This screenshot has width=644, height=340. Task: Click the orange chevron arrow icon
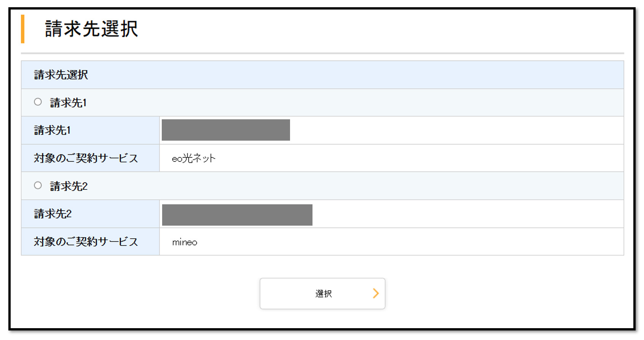tap(376, 293)
